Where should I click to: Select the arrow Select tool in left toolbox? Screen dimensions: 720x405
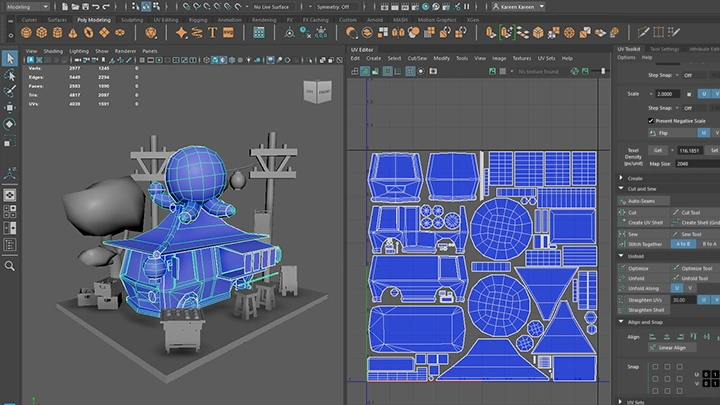click(x=10, y=58)
